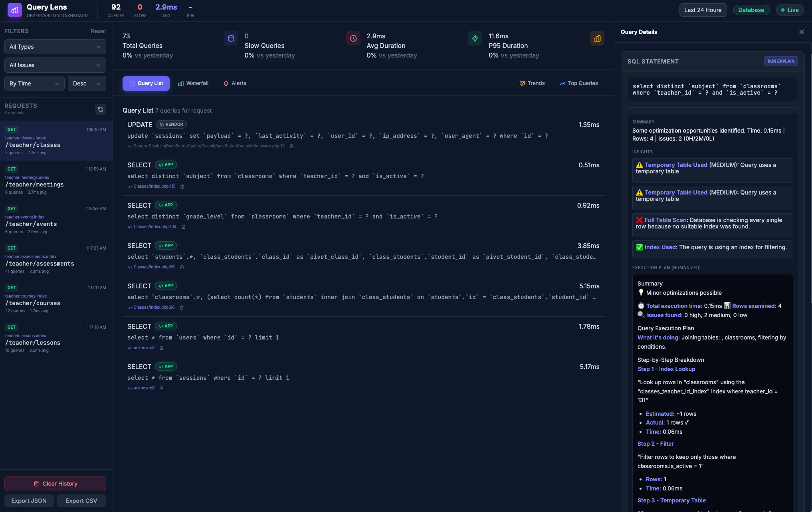Click the Slow Queries clock icon
Image resolution: width=812 pixels, height=512 pixels.
tap(353, 38)
